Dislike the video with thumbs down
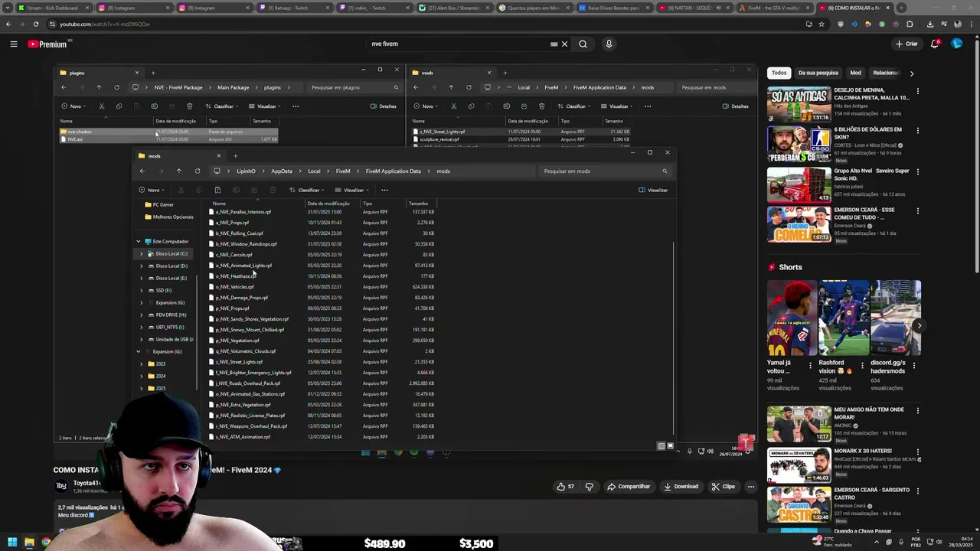 point(589,486)
